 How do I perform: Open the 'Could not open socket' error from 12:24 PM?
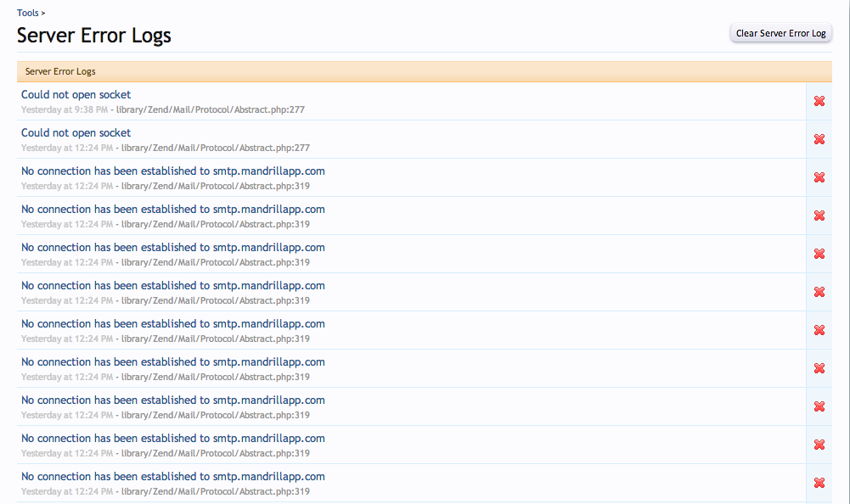(x=76, y=132)
